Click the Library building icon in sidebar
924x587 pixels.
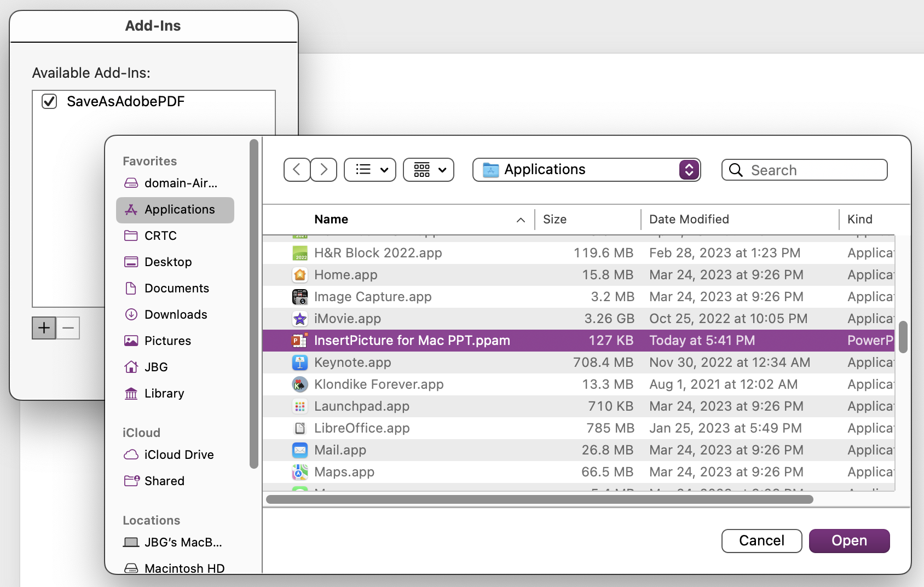pyautogui.click(x=131, y=393)
